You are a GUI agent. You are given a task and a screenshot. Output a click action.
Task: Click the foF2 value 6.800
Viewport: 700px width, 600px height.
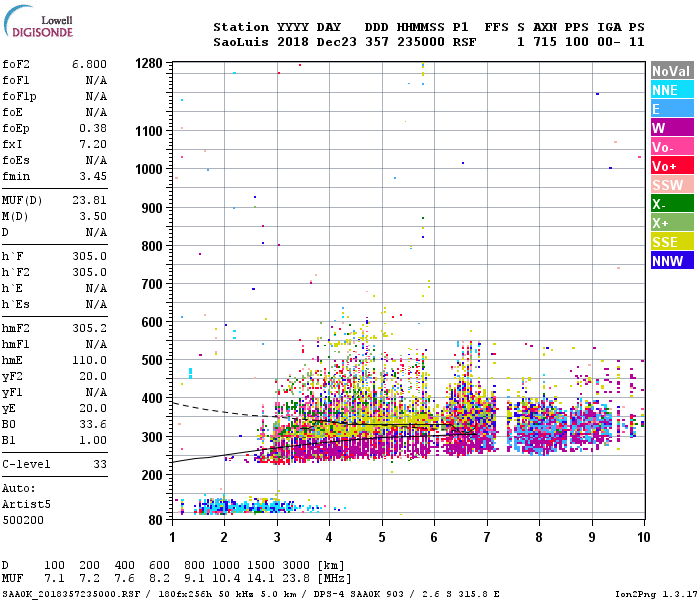[89, 64]
